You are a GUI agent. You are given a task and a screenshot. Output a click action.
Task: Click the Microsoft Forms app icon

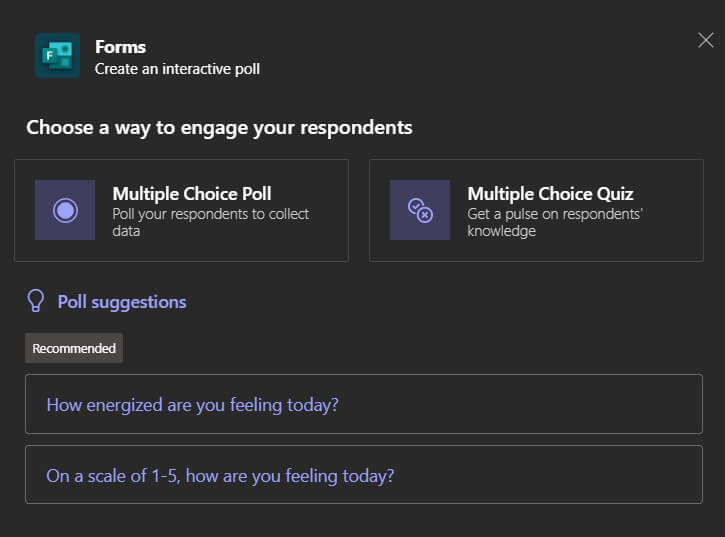pyautogui.click(x=57, y=56)
